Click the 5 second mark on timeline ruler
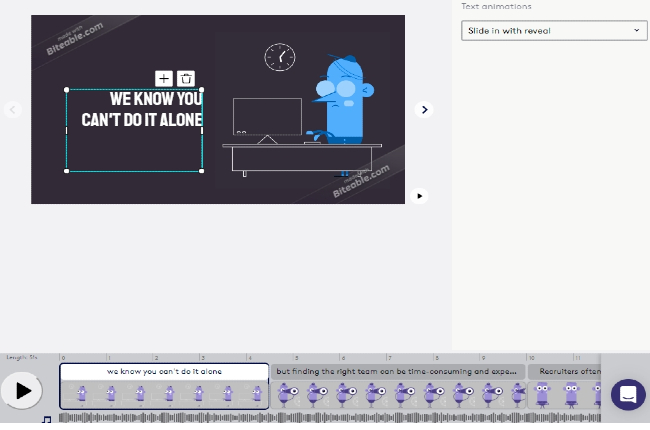 click(295, 357)
